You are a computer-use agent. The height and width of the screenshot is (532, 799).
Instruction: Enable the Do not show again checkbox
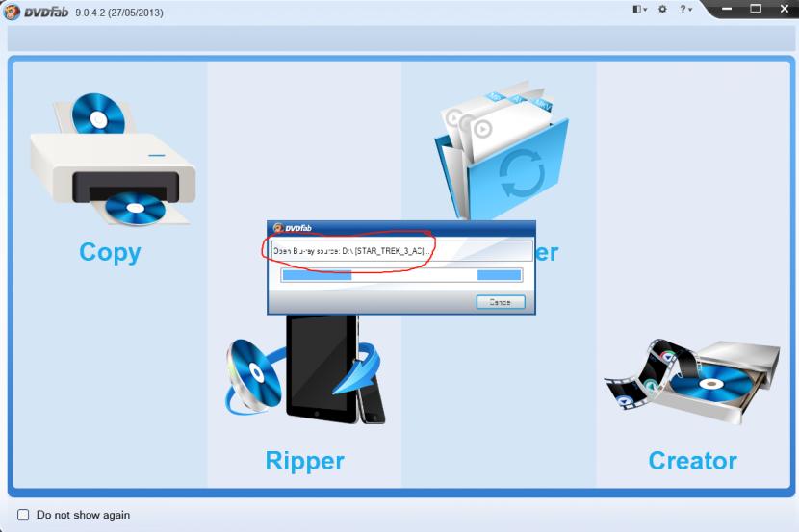point(23,515)
